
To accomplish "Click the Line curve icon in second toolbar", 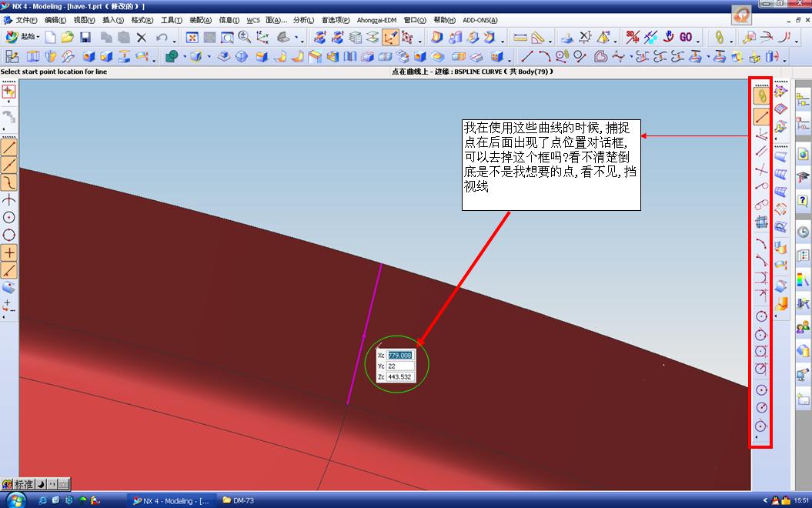I will click(527, 56).
